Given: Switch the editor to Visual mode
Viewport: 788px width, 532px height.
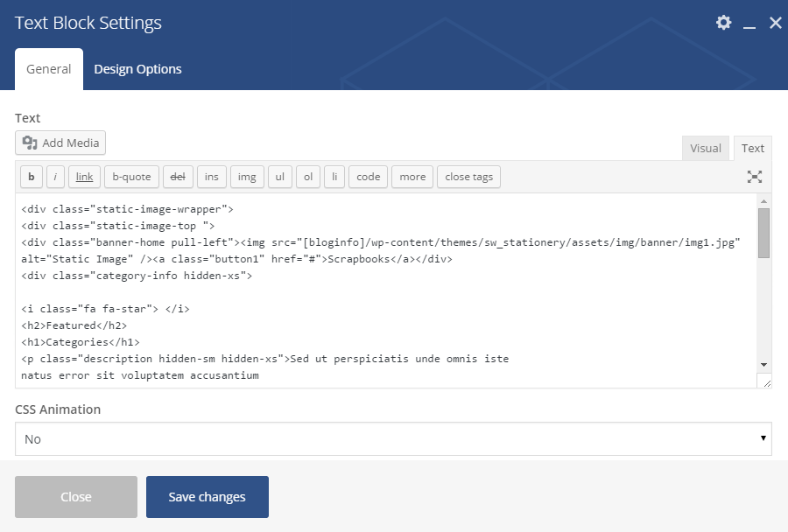Looking at the screenshot, I should tap(706, 148).
